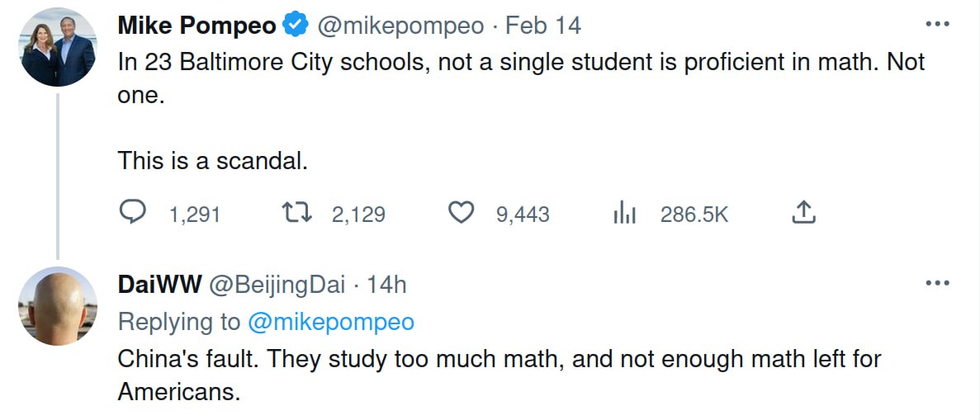Screen dimensions: 980x420
Task: Click the 2,129 retweet count
Action: pos(358,215)
